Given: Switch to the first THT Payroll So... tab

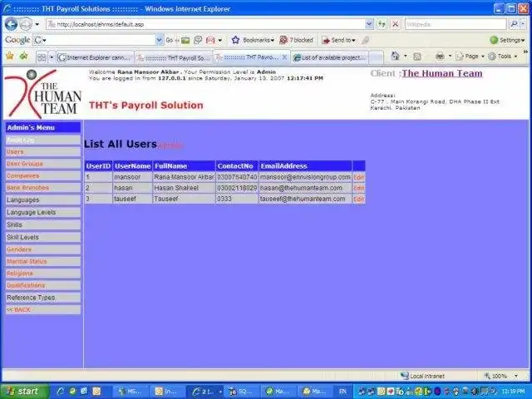Looking at the screenshot, I should point(174,58).
